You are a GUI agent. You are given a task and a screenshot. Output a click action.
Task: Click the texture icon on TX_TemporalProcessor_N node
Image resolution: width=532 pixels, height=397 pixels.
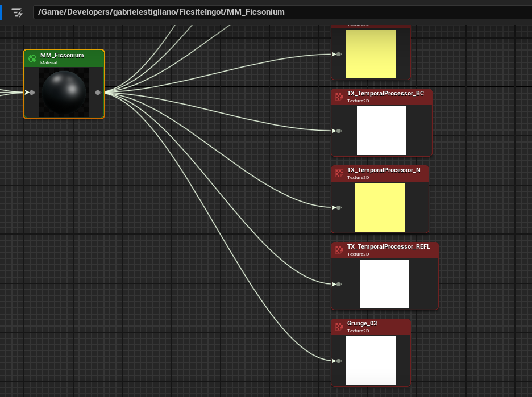339,173
